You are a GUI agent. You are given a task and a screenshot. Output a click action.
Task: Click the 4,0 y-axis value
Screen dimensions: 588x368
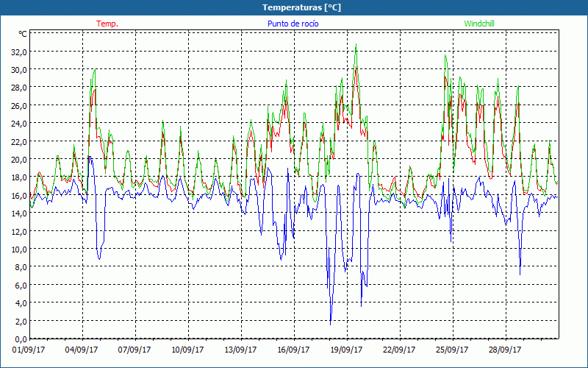(21, 303)
